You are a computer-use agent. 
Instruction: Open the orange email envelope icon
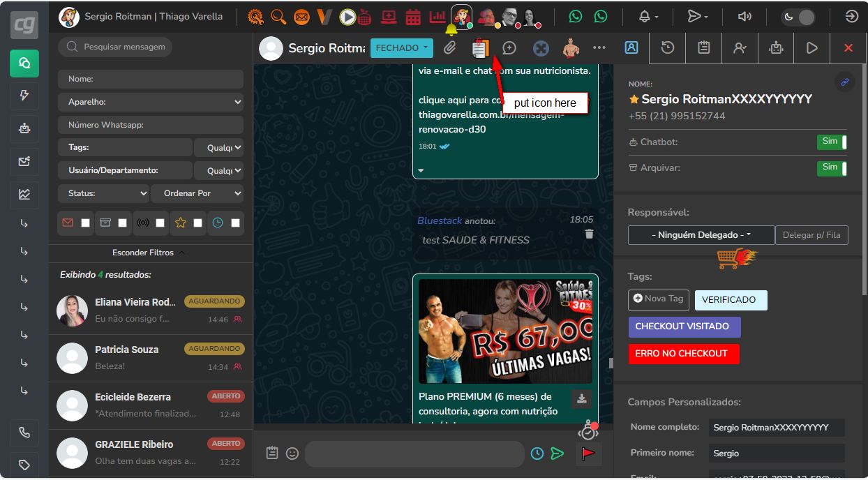[x=301, y=16]
